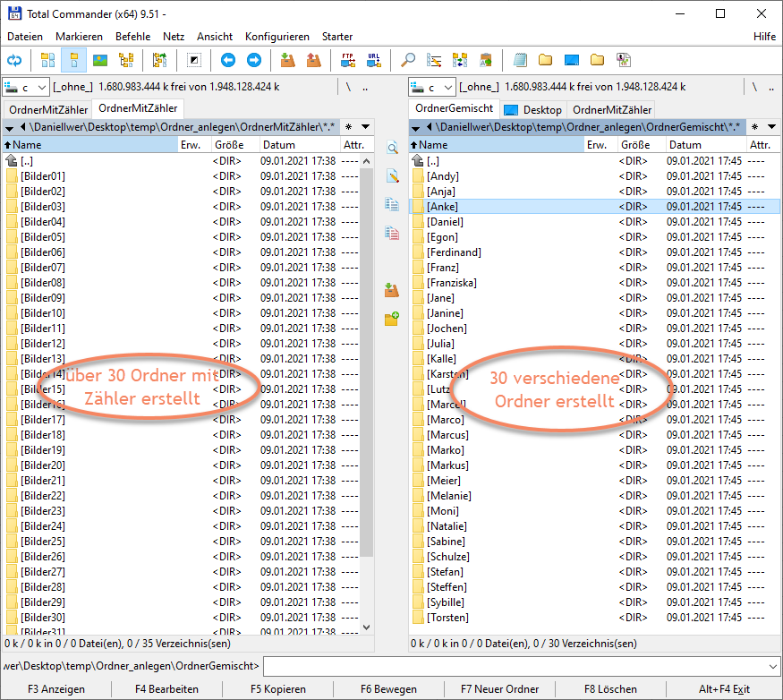Click the F5 Kopieren button
This screenshot has height=700, width=783.
[x=278, y=689]
